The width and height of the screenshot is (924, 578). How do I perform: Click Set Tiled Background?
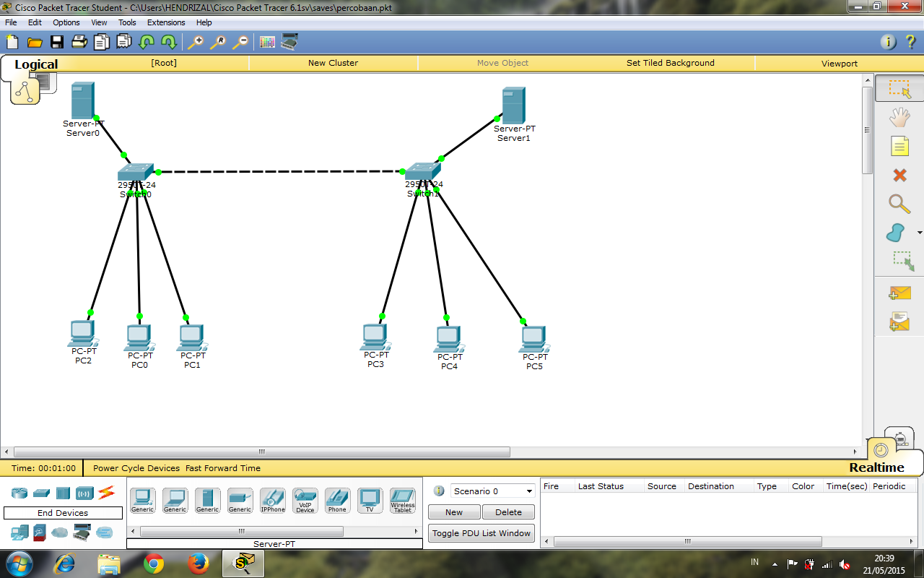pyautogui.click(x=671, y=63)
